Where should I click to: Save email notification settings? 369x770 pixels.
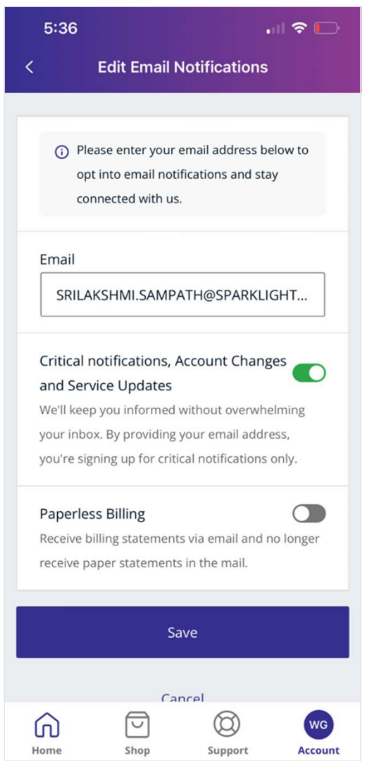pos(182,632)
